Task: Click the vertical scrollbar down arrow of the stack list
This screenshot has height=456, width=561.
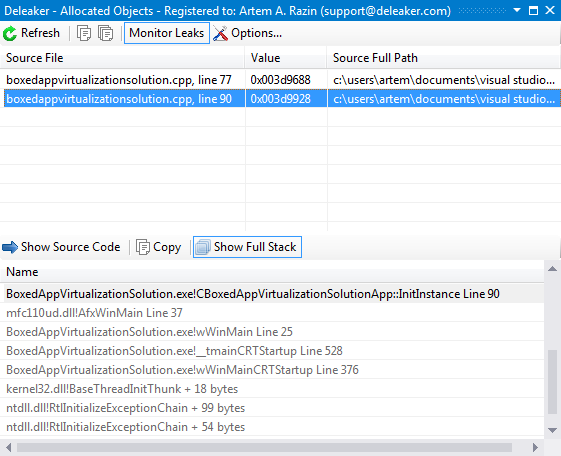Action: (552, 430)
